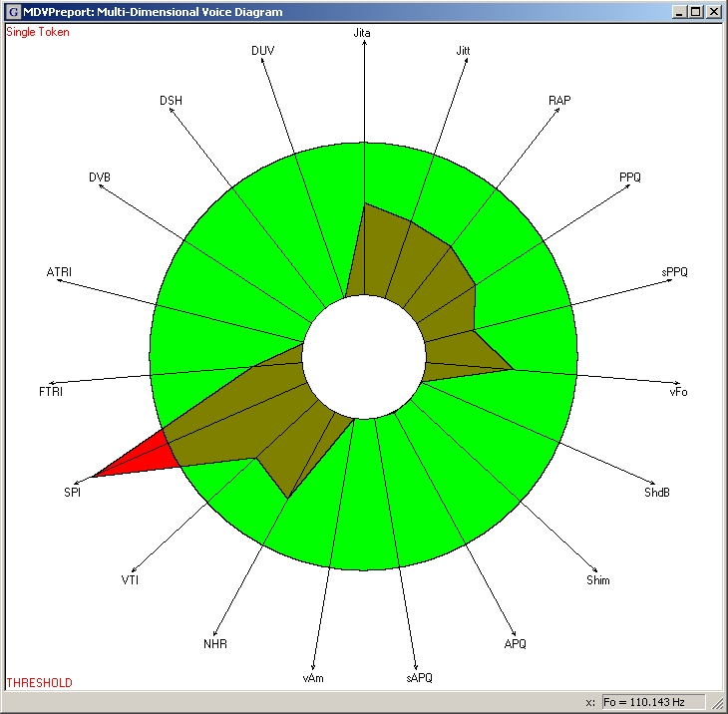
Task: Maximize the MDVPreport window
Action: pos(695,12)
